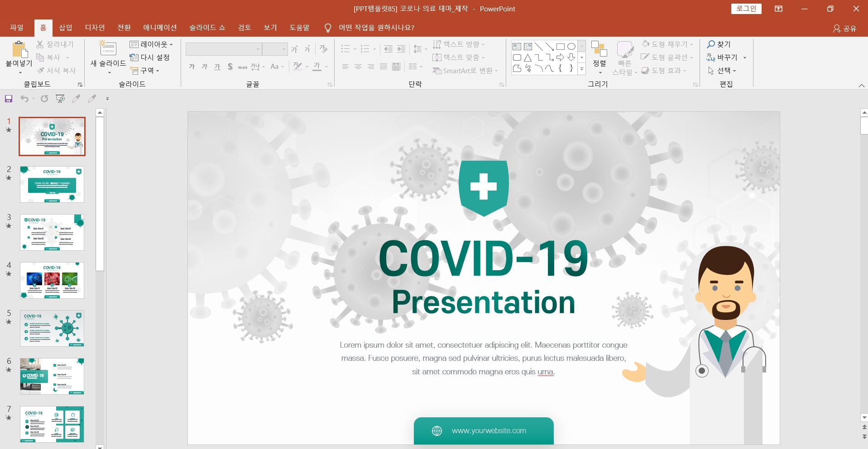Screen dimensions: 868x449
Task: Select the scribble freeform shape
Action: point(528,68)
